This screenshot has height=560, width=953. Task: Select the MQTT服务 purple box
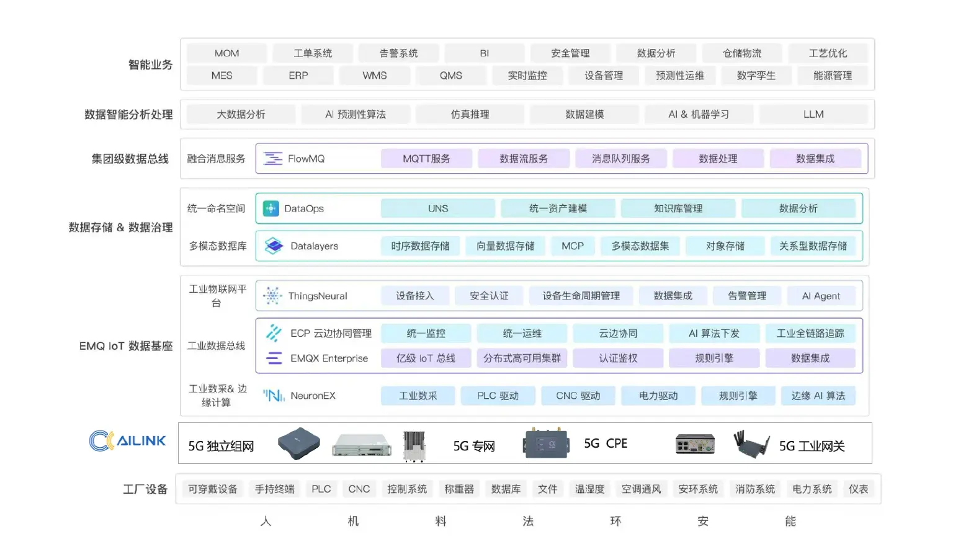click(426, 159)
